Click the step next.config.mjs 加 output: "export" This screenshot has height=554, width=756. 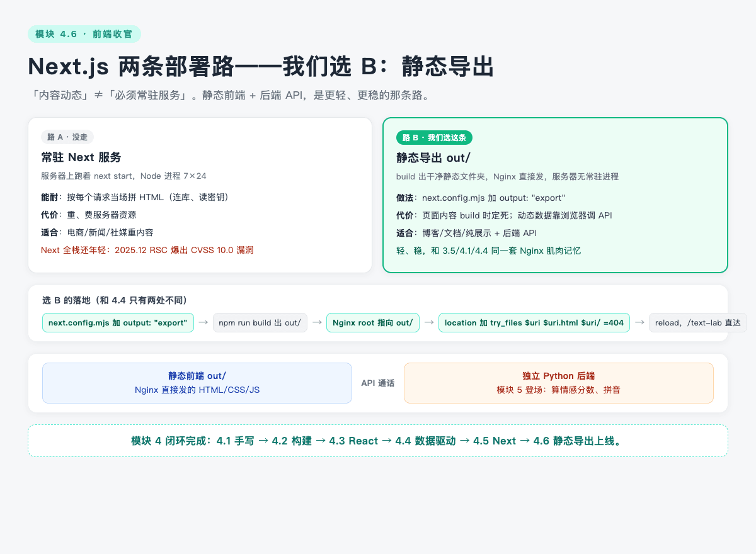(x=118, y=323)
